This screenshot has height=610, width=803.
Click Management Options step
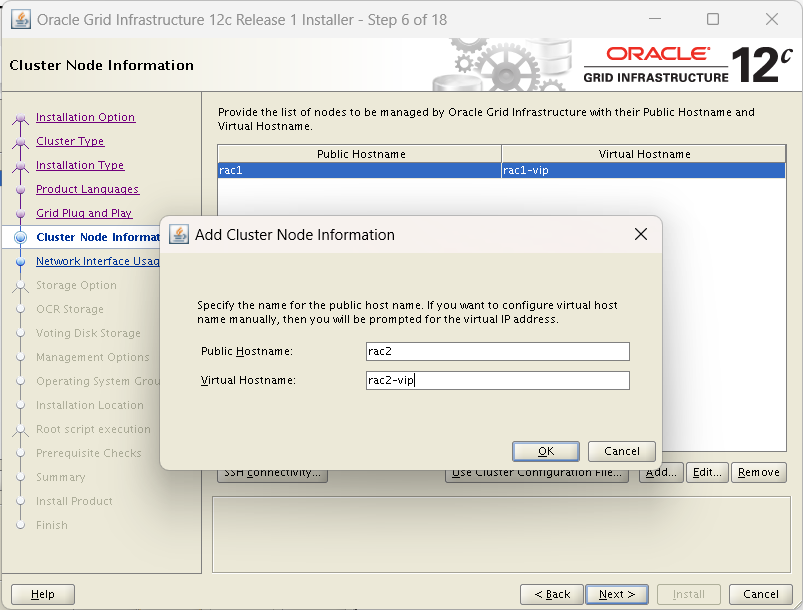pos(93,357)
